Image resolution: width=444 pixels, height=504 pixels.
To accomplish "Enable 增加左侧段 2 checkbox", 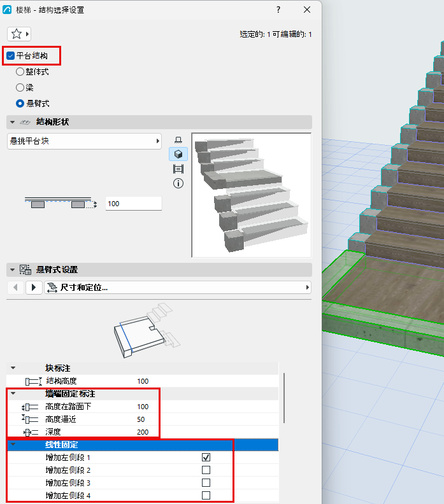I will point(206,470).
